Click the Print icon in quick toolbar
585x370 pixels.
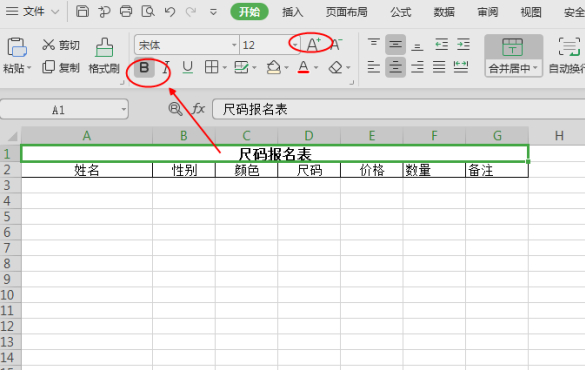pyautogui.click(x=126, y=12)
